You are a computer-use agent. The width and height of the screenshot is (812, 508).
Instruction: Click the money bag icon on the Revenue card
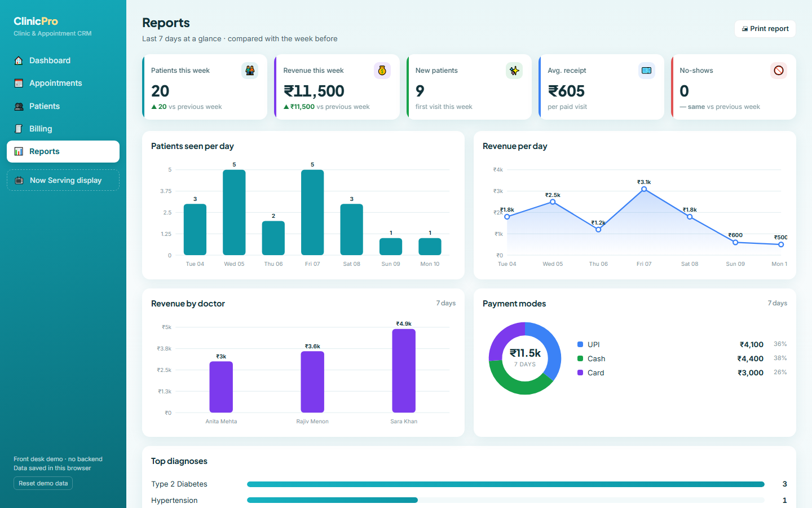[382, 71]
